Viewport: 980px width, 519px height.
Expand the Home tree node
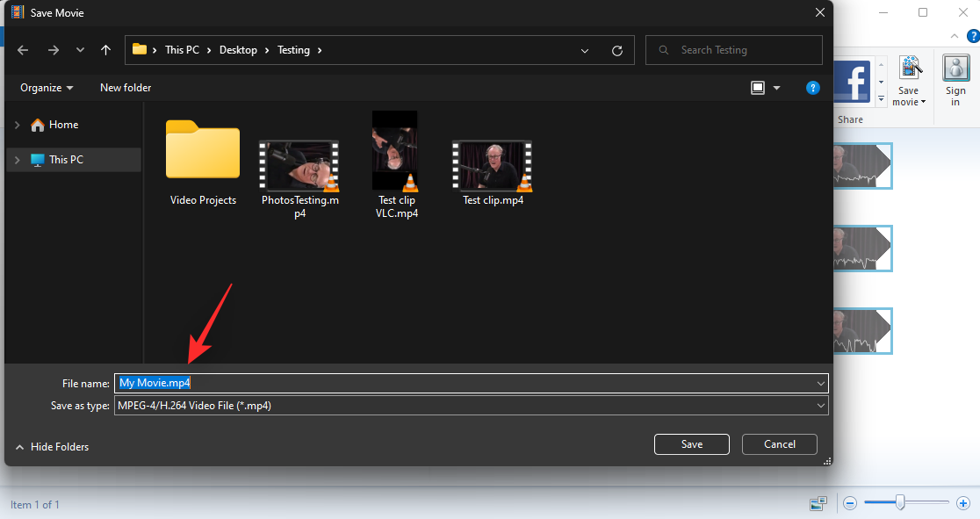point(18,125)
